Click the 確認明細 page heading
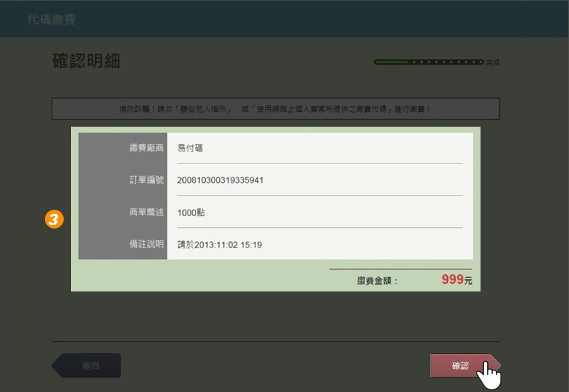The width and height of the screenshot is (569, 392). click(x=86, y=61)
